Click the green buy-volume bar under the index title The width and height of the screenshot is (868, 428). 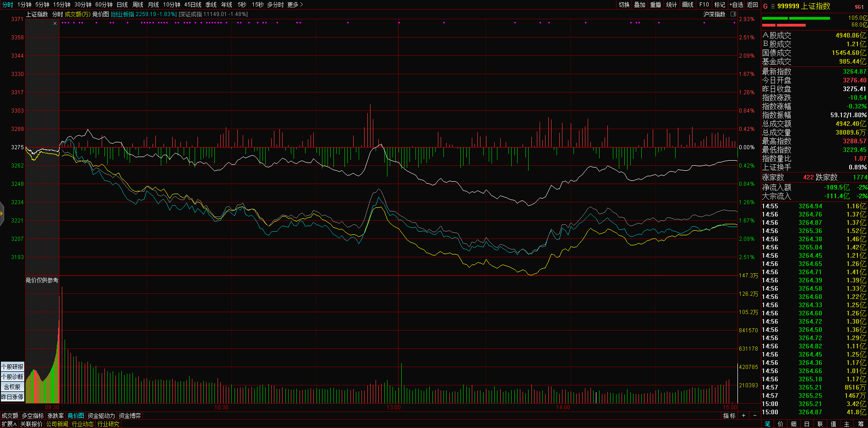(809, 18)
